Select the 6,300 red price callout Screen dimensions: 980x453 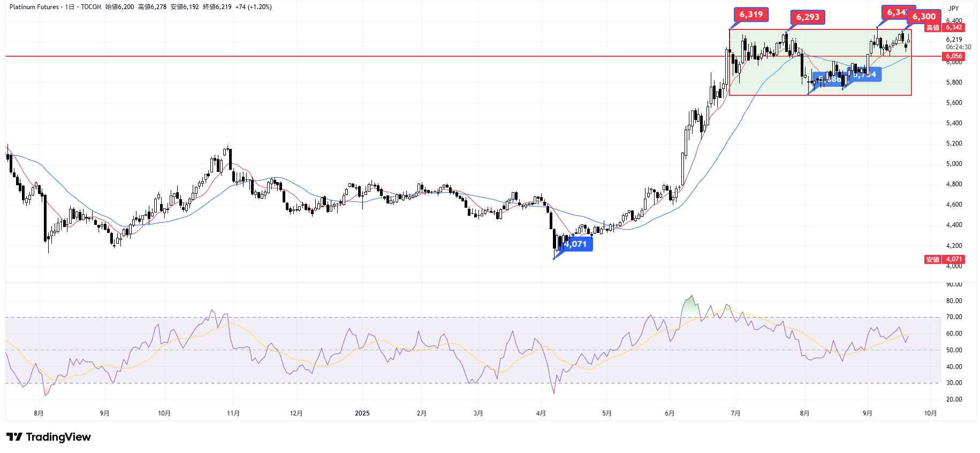(x=924, y=17)
